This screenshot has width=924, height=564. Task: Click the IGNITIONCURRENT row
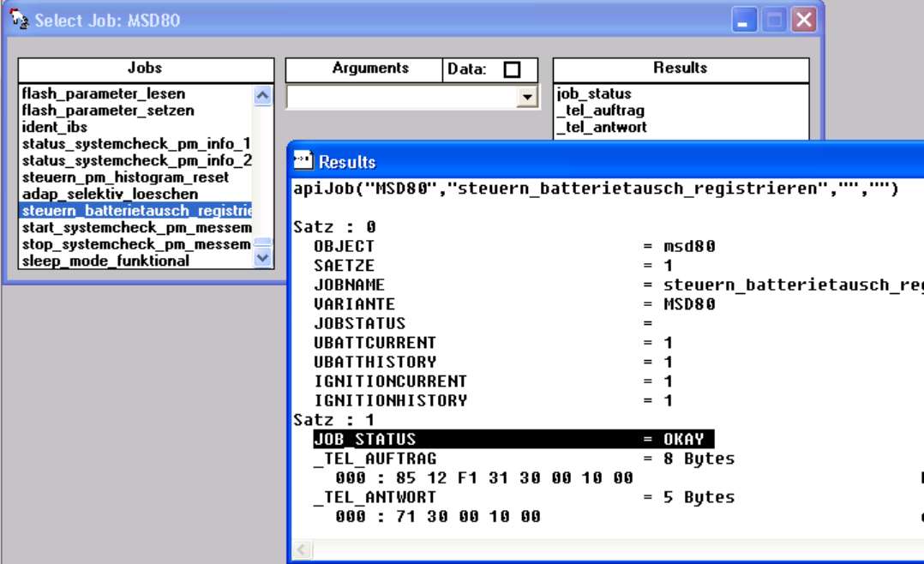click(x=493, y=381)
